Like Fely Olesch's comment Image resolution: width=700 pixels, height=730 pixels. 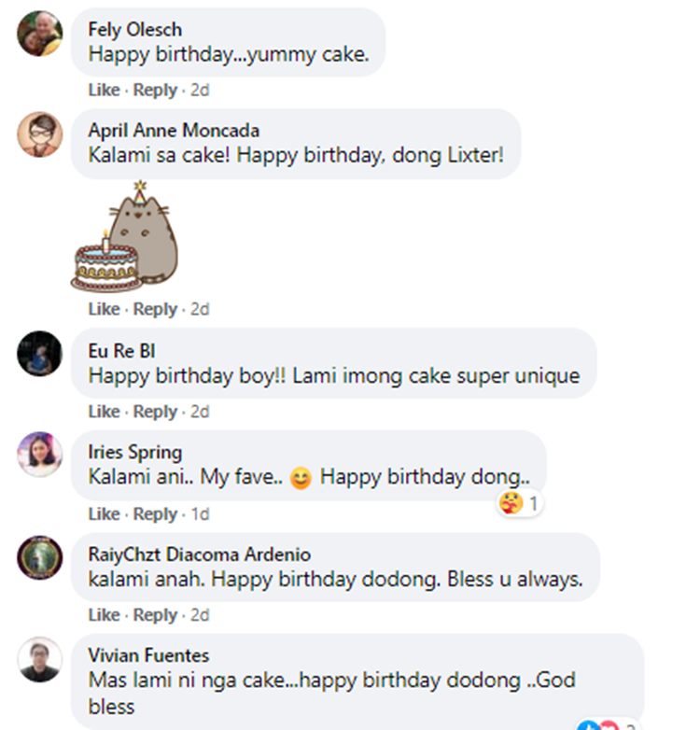click(x=104, y=91)
